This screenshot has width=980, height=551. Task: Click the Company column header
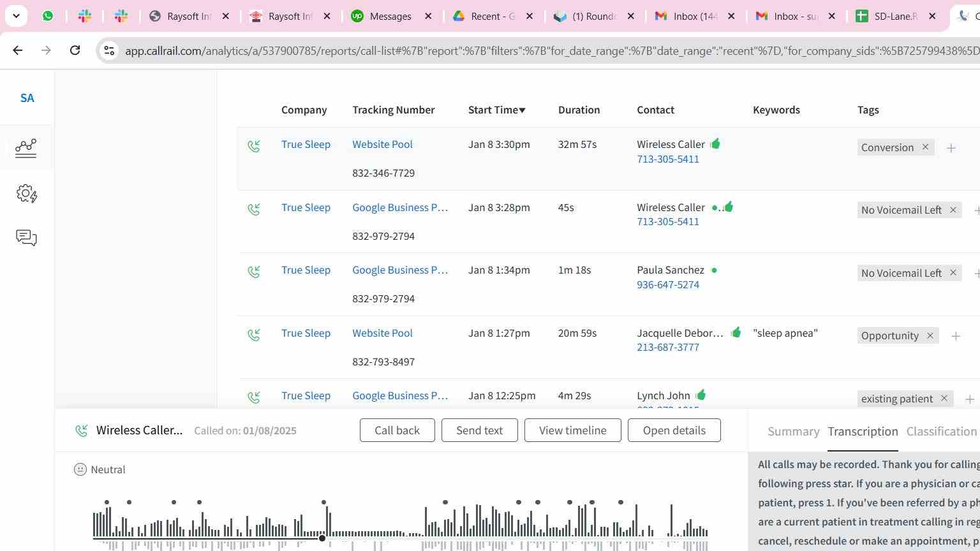click(x=304, y=110)
